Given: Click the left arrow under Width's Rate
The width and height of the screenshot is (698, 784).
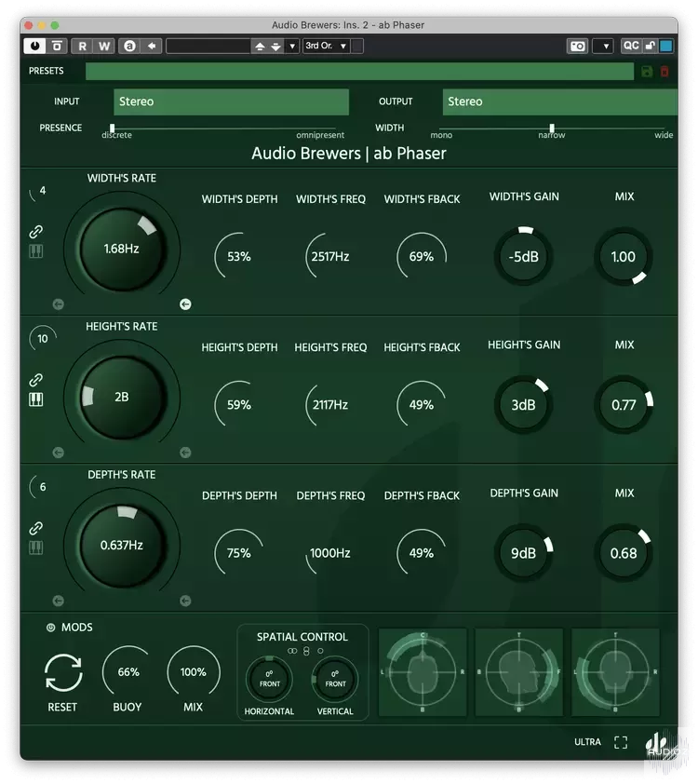Looking at the screenshot, I should click(59, 304).
